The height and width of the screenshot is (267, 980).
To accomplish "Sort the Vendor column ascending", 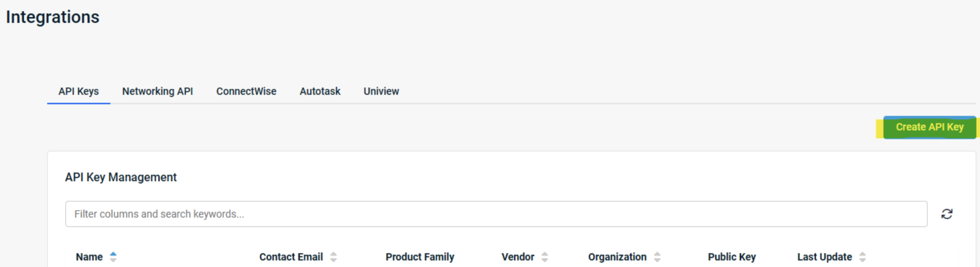I will 546,254.
